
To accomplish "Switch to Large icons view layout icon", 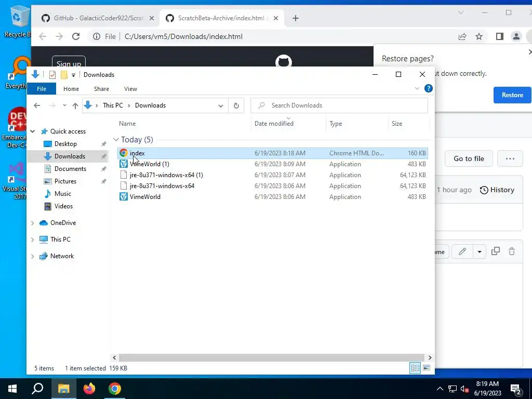I will pos(427,368).
